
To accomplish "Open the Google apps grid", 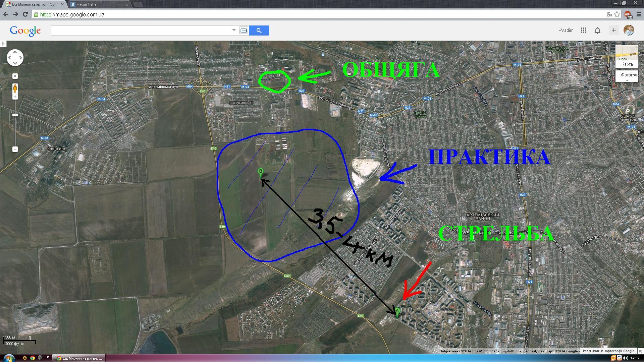I will (x=584, y=30).
